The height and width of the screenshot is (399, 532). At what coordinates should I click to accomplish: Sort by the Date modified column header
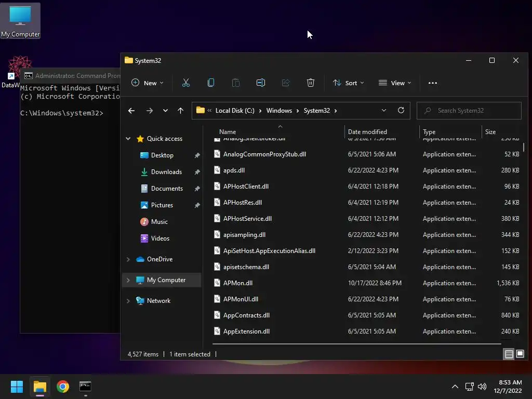point(367,131)
